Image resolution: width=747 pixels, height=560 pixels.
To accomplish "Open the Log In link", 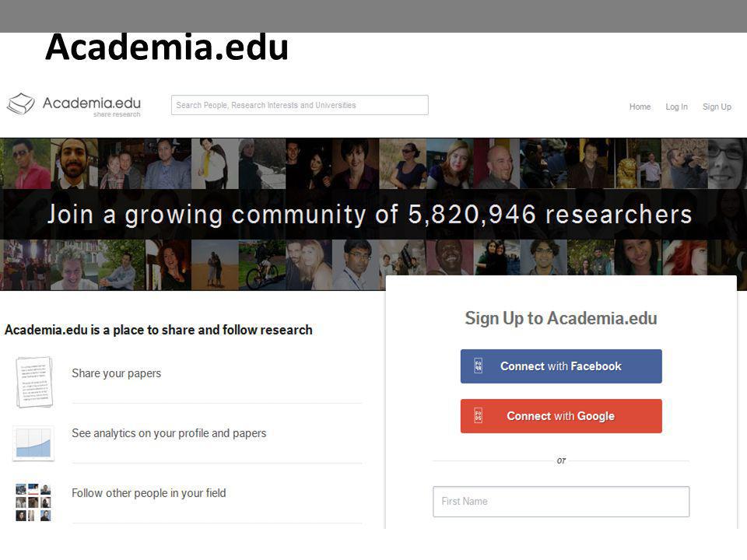I will (676, 107).
